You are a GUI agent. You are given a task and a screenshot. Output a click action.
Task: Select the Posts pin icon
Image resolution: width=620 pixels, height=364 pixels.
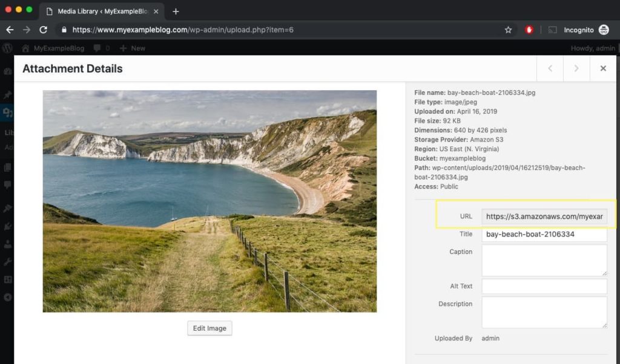[7, 96]
